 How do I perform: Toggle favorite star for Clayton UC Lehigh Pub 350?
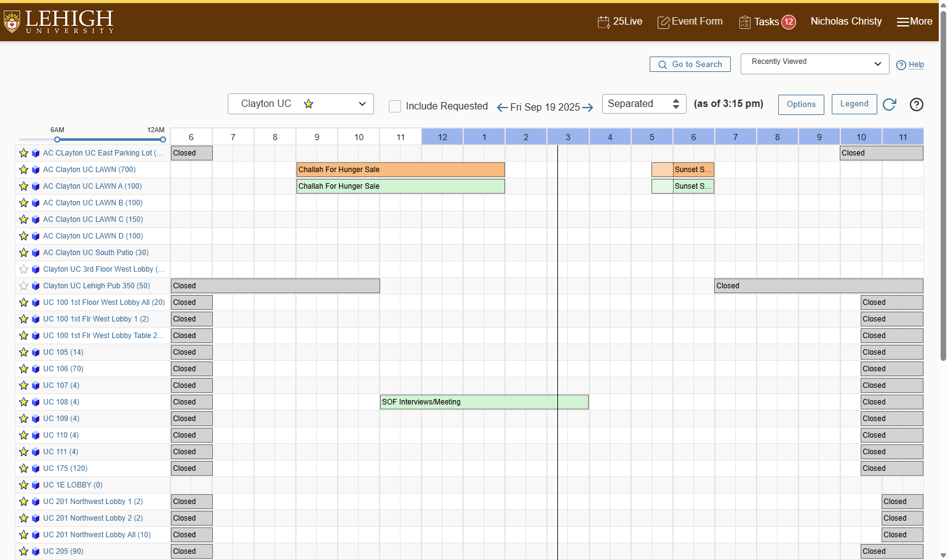pyautogui.click(x=23, y=286)
